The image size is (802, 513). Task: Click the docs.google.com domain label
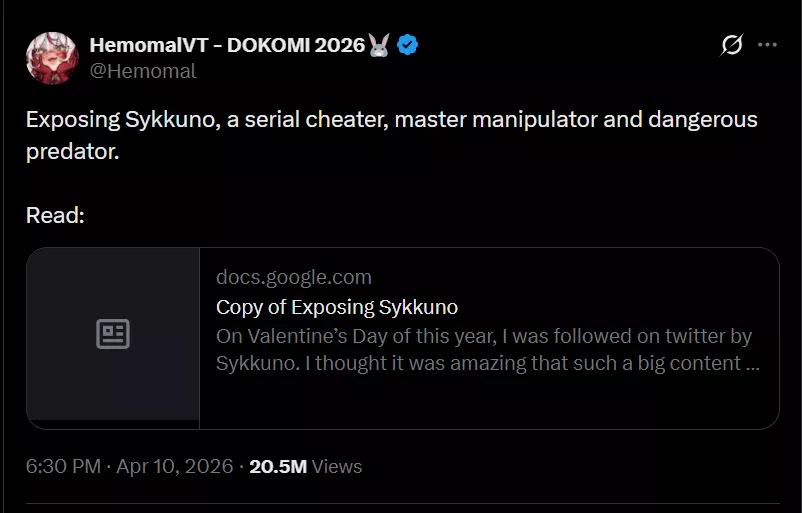click(293, 277)
